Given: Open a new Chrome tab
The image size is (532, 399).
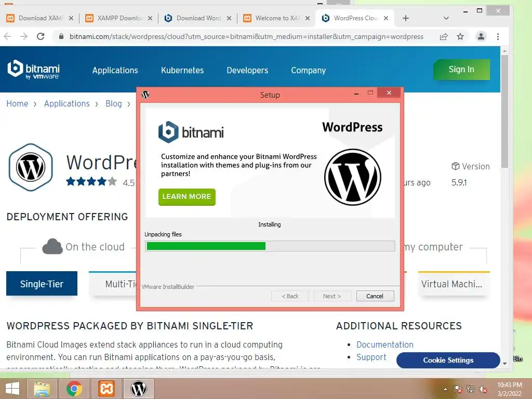Looking at the screenshot, I should [x=405, y=18].
